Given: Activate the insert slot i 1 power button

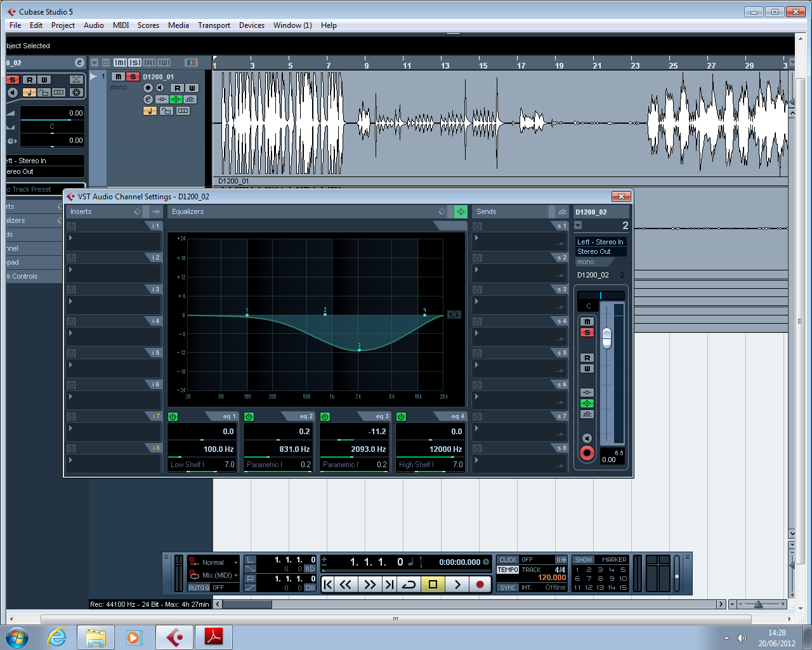Looking at the screenshot, I should coord(71,226).
